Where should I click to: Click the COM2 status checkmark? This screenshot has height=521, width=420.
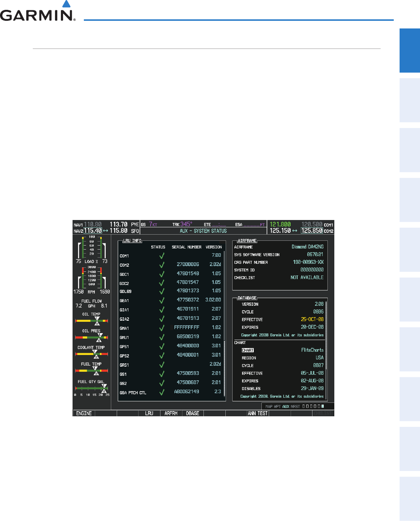(x=162, y=265)
